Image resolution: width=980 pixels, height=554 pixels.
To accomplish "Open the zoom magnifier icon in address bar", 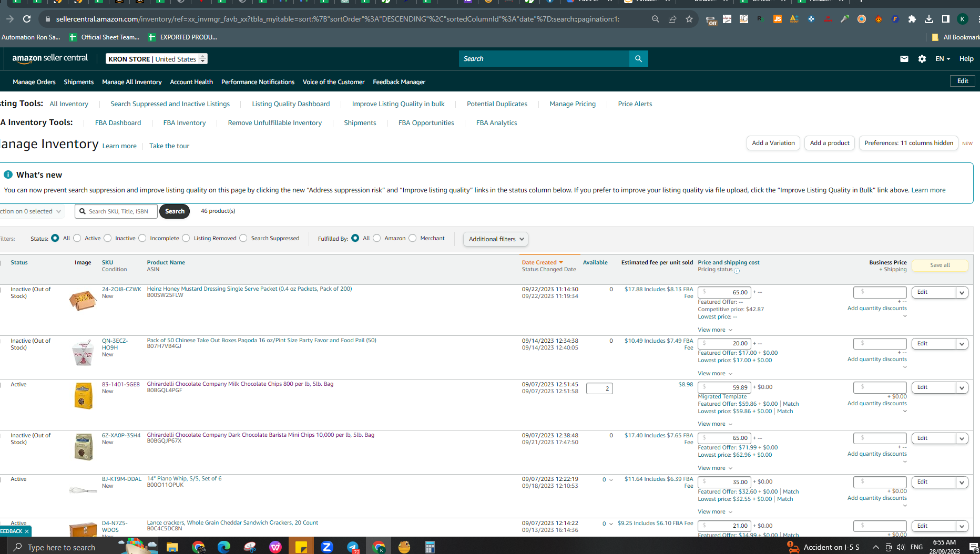I will tap(656, 19).
